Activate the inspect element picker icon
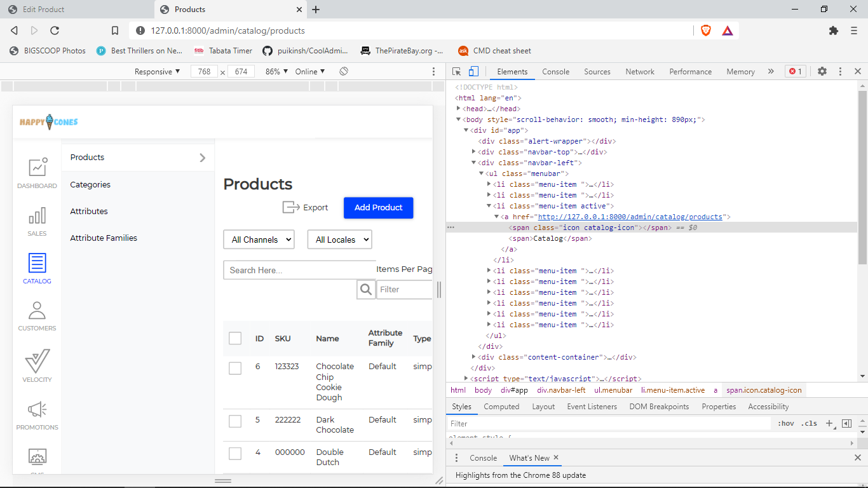 (x=457, y=71)
